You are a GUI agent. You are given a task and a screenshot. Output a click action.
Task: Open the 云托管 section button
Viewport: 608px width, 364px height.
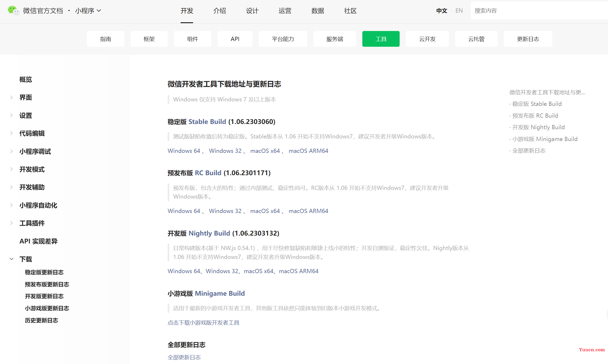click(476, 39)
